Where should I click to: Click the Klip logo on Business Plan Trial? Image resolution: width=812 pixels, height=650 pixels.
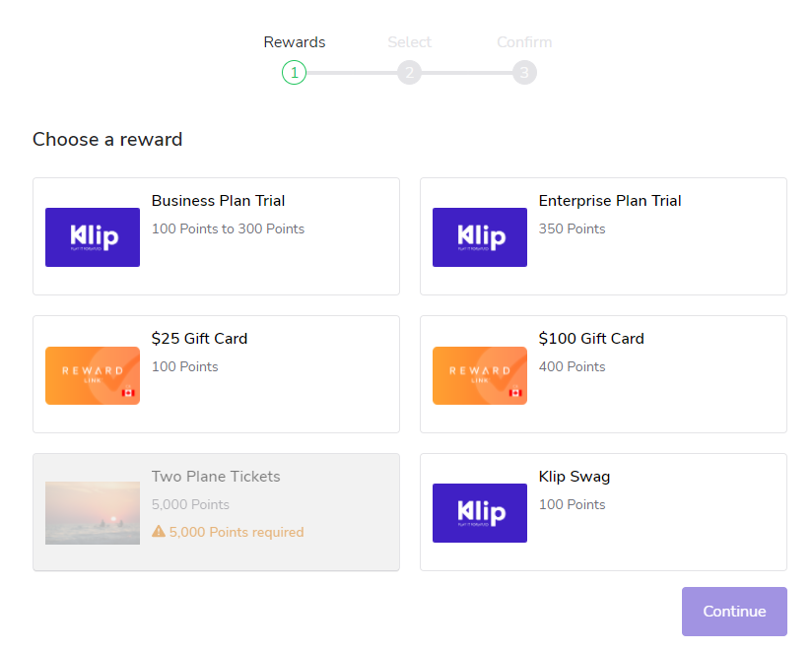(93, 237)
